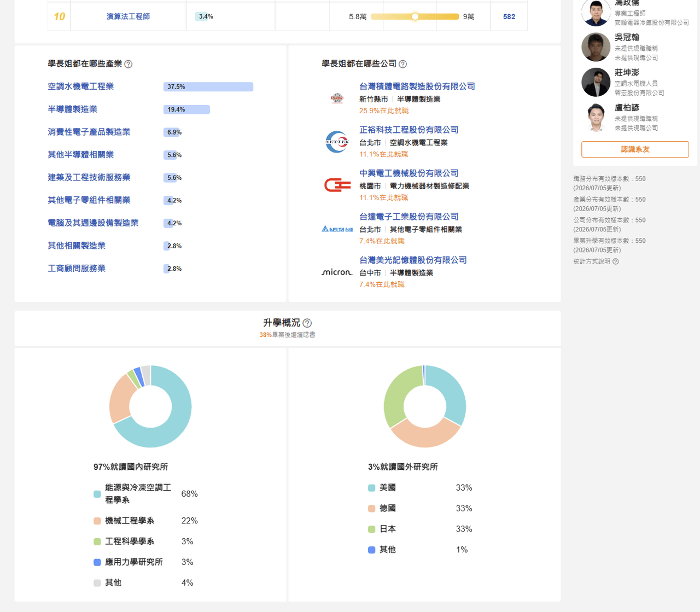This screenshot has height=612, width=700.
Task: Open 正裕科技工程股份有限公司 link
Action: pyautogui.click(x=409, y=130)
